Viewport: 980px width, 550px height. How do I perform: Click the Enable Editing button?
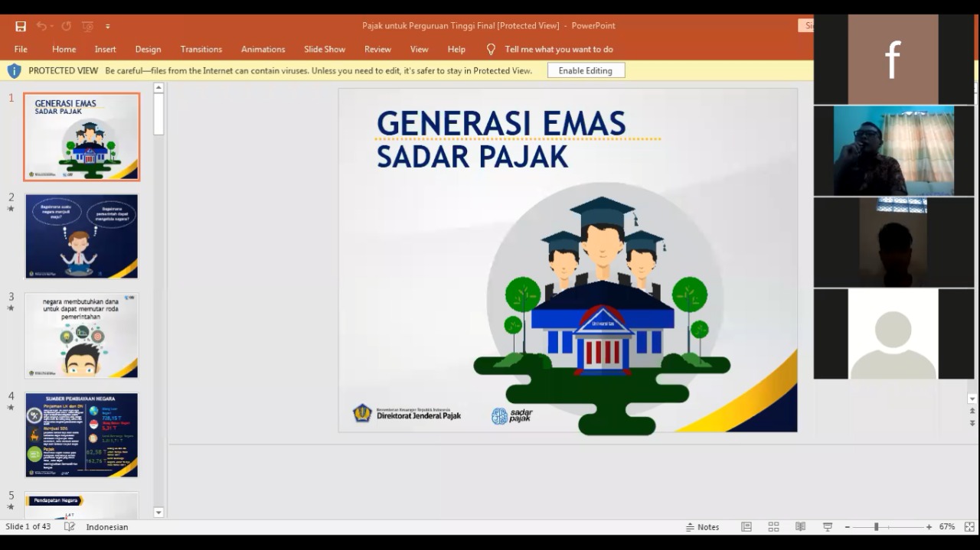click(x=586, y=70)
